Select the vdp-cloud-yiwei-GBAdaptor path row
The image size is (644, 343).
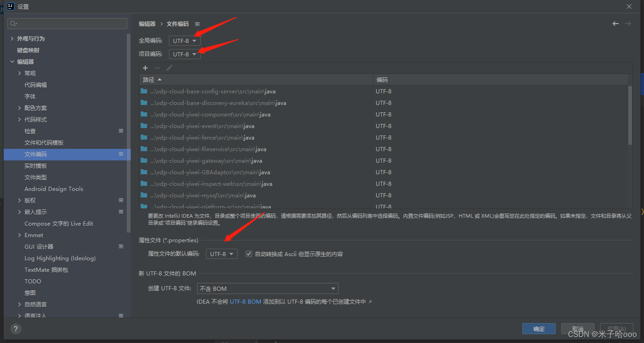pos(383,172)
